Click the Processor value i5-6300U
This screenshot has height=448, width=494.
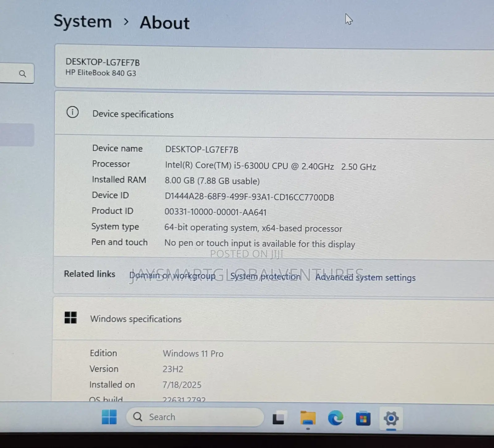pyautogui.click(x=270, y=166)
